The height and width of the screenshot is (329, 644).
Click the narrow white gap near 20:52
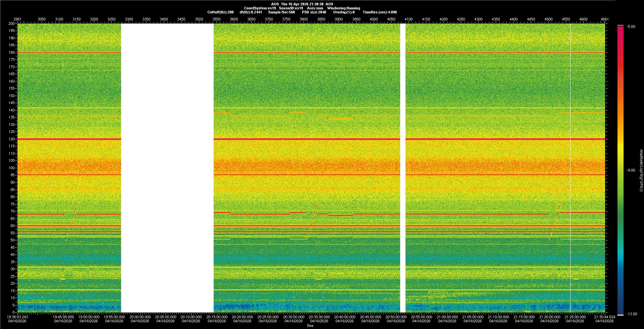[x=403, y=168]
